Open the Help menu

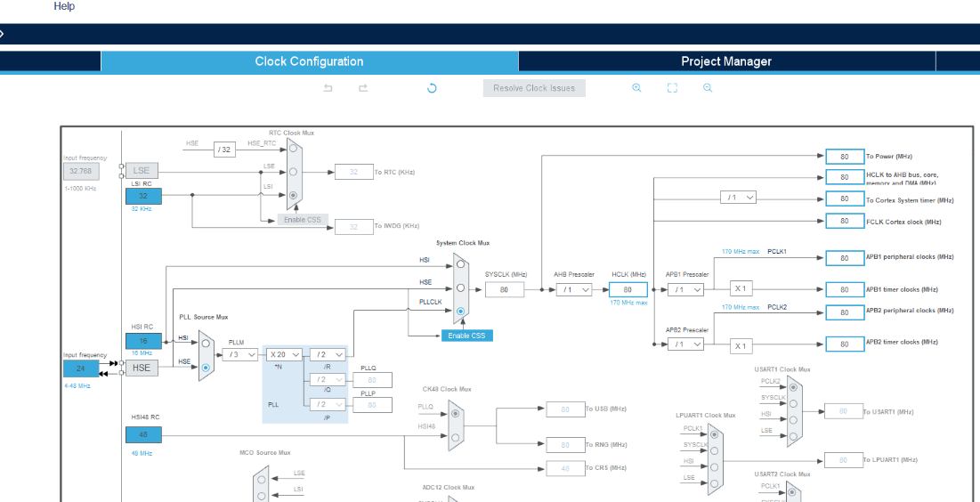pos(64,6)
